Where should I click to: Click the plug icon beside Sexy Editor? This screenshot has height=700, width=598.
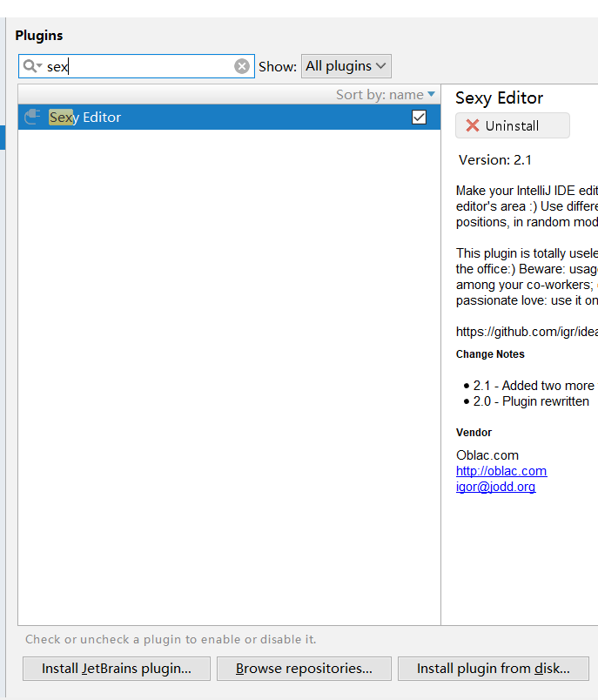click(32, 117)
